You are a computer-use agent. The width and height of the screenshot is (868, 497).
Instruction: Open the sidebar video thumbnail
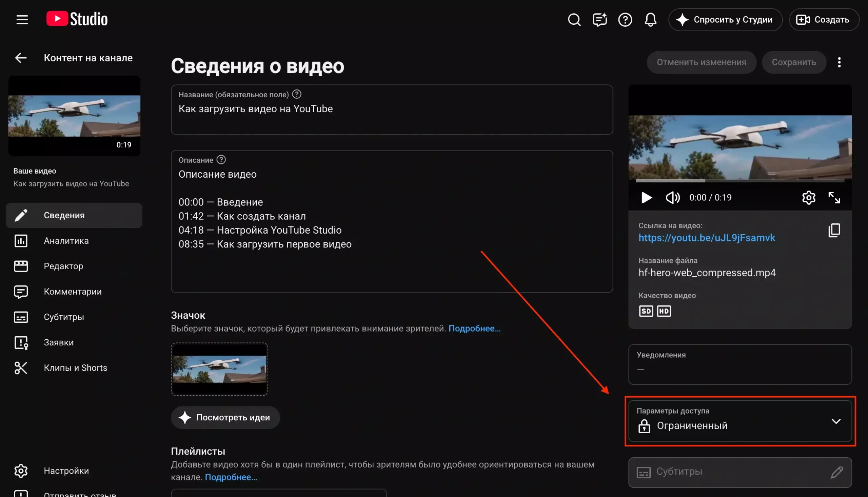tap(74, 116)
